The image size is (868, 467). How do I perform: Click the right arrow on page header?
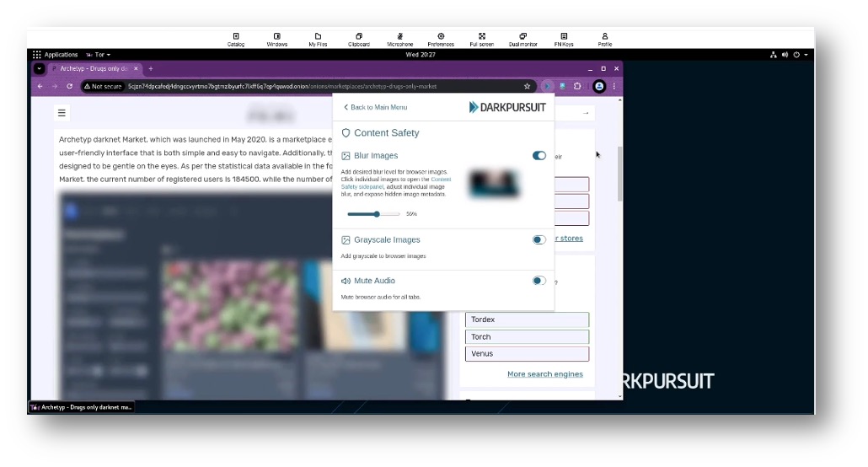point(586,113)
